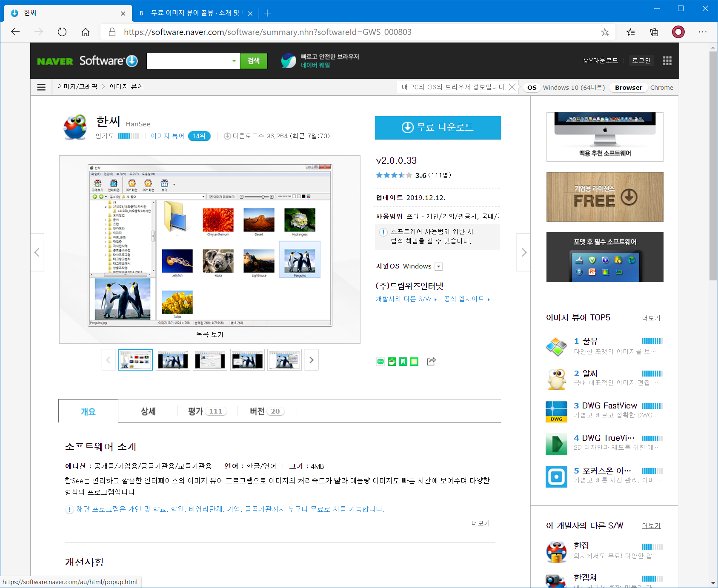Click the Naver Software logo

click(x=87, y=61)
